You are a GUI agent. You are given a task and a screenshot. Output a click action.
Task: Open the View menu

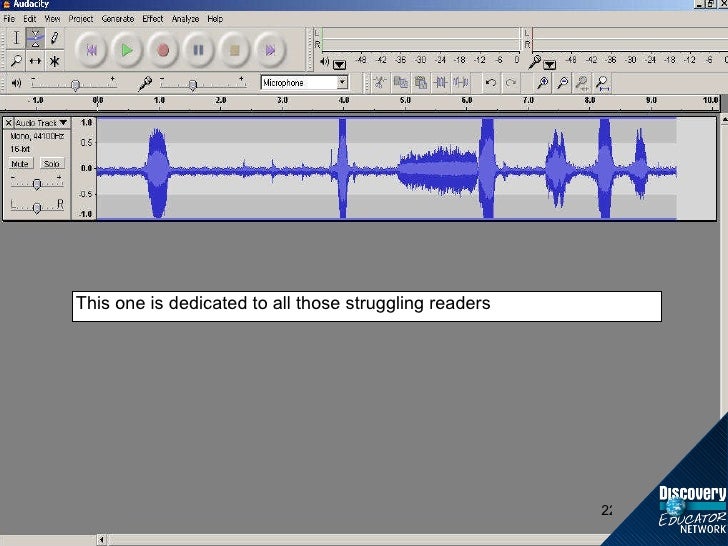coord(52,19)
